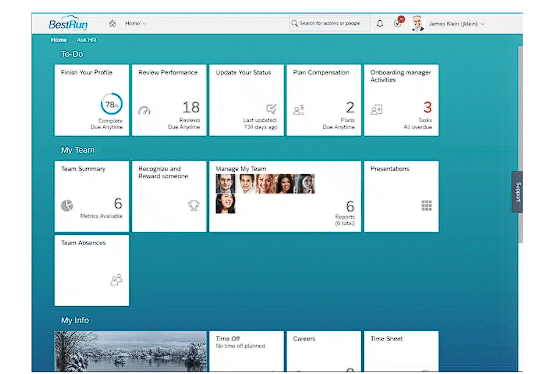Click the checkmark speech-bubble status icon
The width and height of the screenshot is (541, 374).
[x=272, y=109]
